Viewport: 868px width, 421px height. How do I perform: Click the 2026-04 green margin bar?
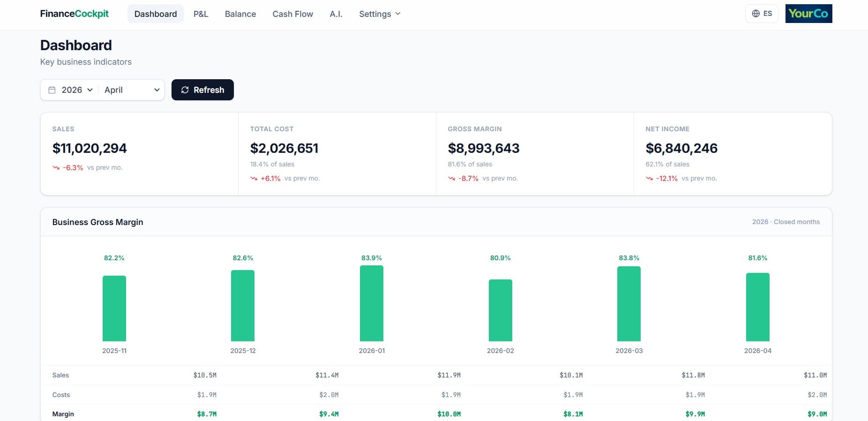click(757, 307)
